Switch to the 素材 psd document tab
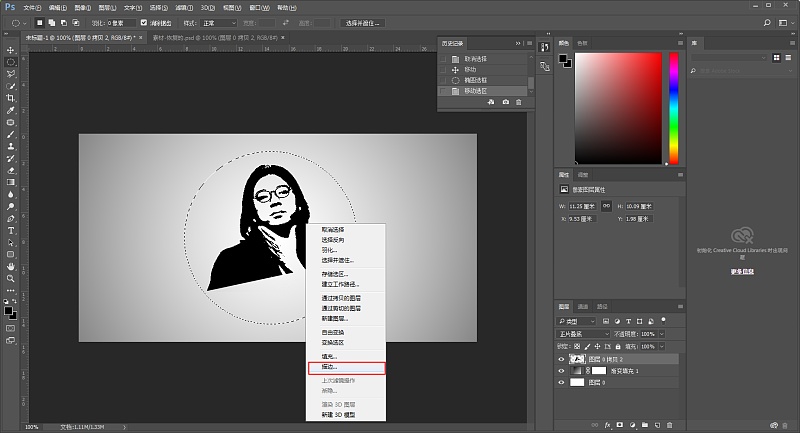Screen dimensions: 800x433 point(215,38)
